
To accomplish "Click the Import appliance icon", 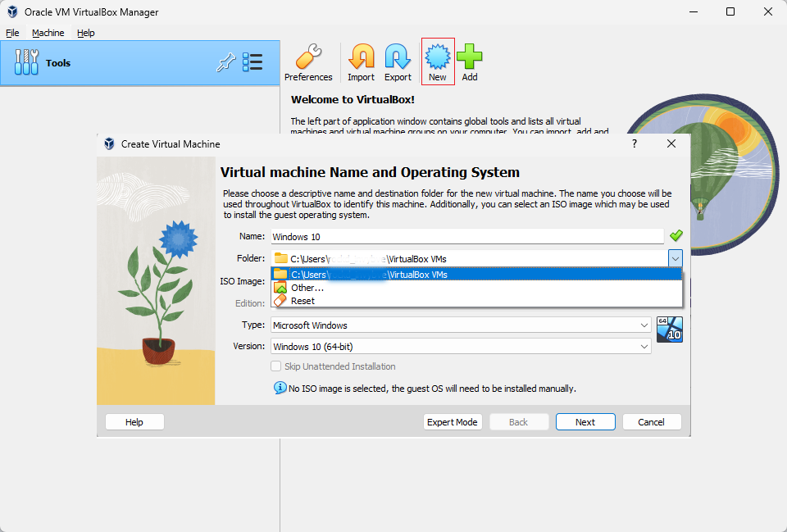I will (x=362, y=57).
